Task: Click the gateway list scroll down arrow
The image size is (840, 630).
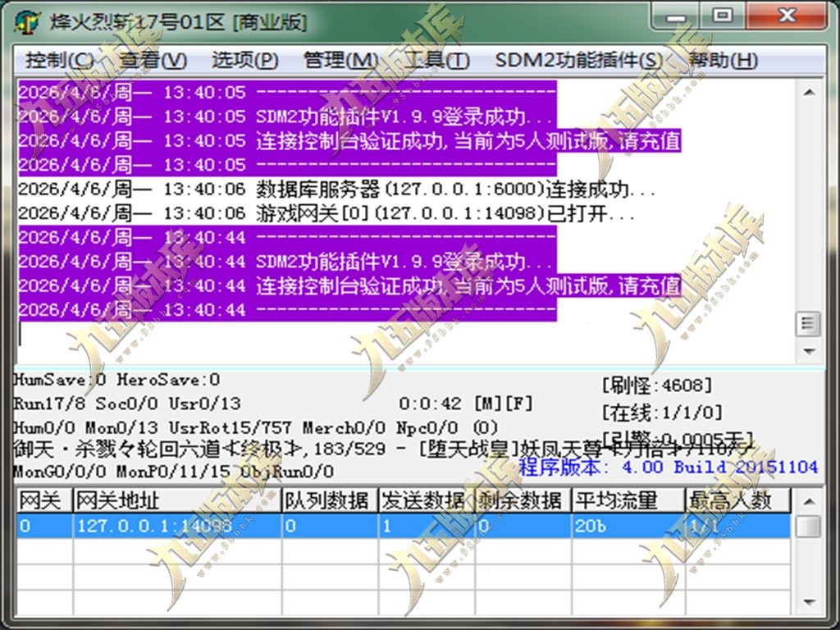Action: coord(808,603)
